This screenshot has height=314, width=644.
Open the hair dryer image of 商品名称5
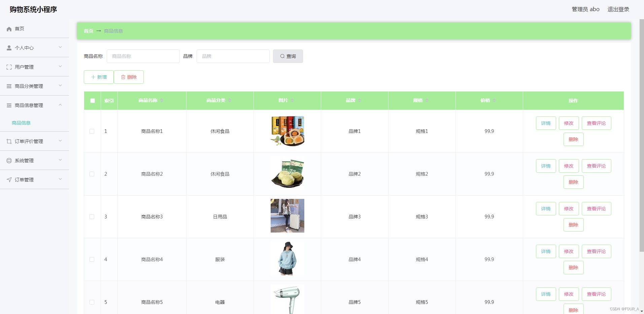287,299
